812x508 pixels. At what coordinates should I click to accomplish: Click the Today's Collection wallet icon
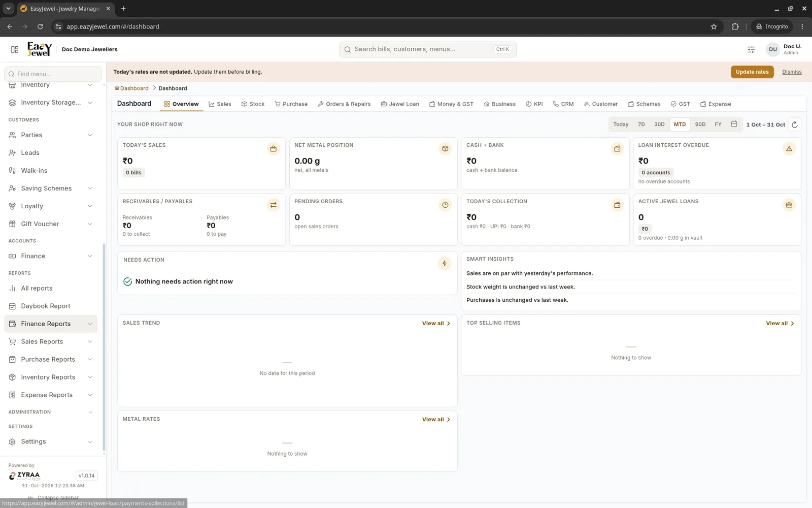click(x=617, y=205)
